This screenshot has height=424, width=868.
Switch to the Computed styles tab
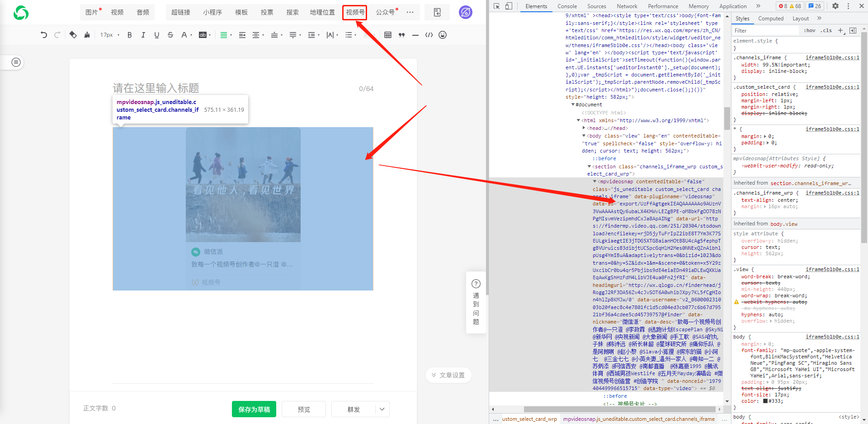pyautogui.click(x=771, y=18)
